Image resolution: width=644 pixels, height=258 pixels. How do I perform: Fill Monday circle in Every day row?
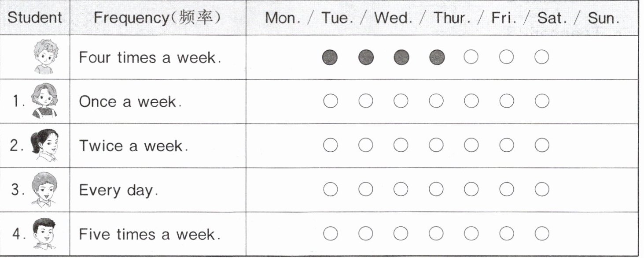pos(330,190)
